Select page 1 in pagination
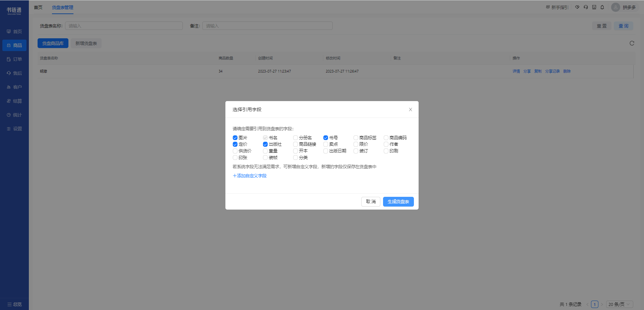Image resolution: width=644 pixels, height=310 pixels. coord(595,304)
